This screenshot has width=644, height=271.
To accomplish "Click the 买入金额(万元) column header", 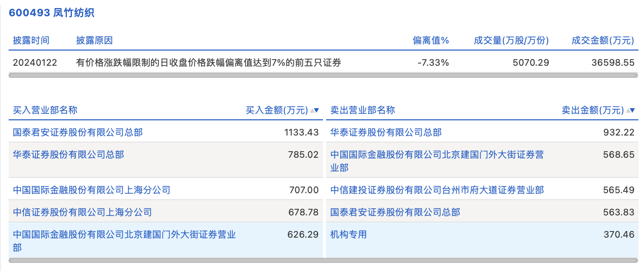I will tap(276, 110).
